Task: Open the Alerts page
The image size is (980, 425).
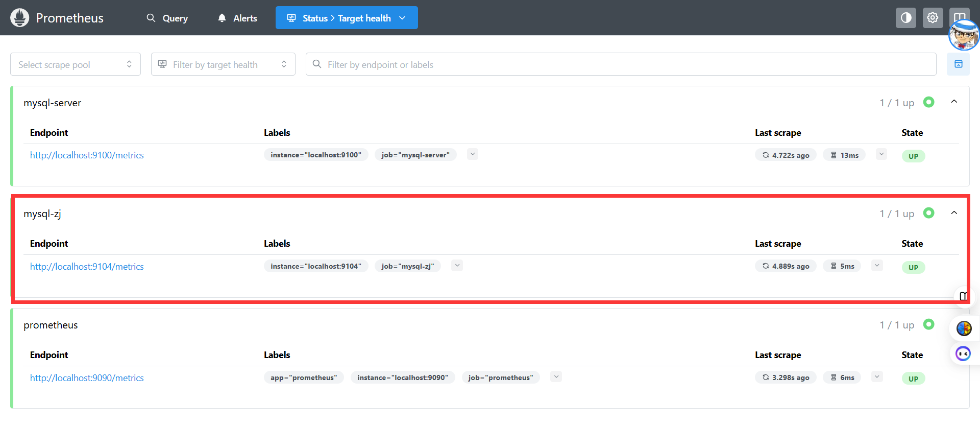Action: [x=237, y=18]
